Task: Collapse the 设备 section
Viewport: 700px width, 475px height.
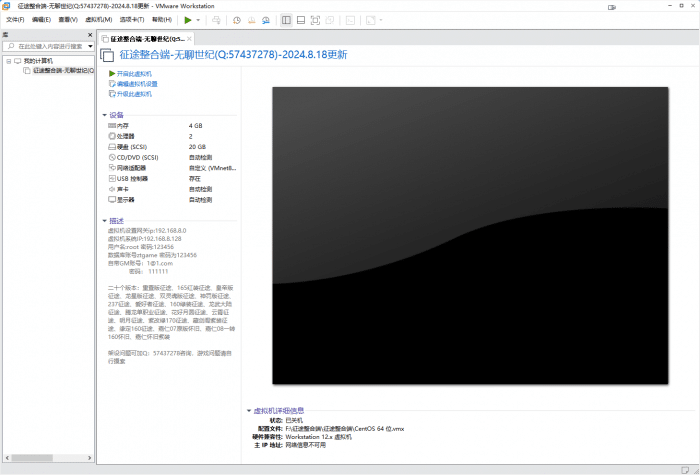Action: [105, 115]
